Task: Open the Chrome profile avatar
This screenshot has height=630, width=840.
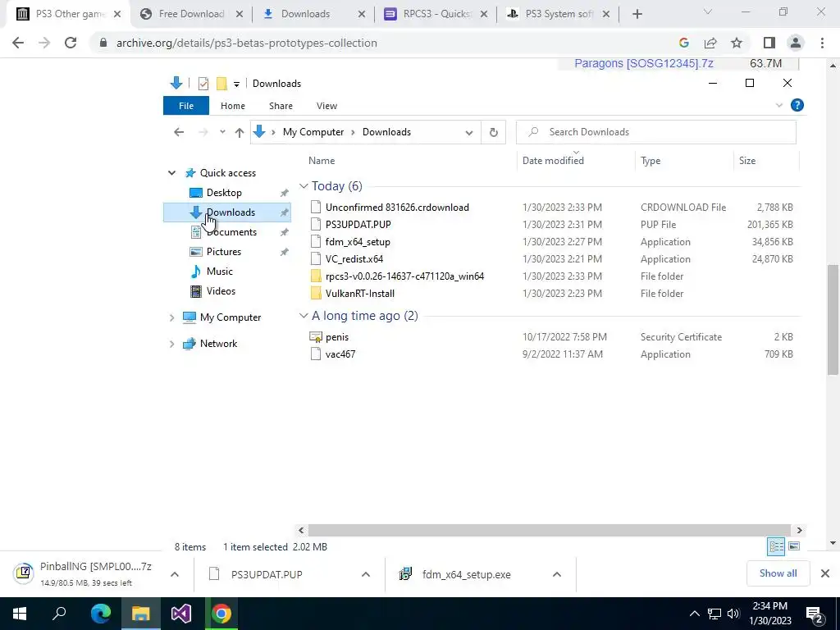Action: [796, 43]
